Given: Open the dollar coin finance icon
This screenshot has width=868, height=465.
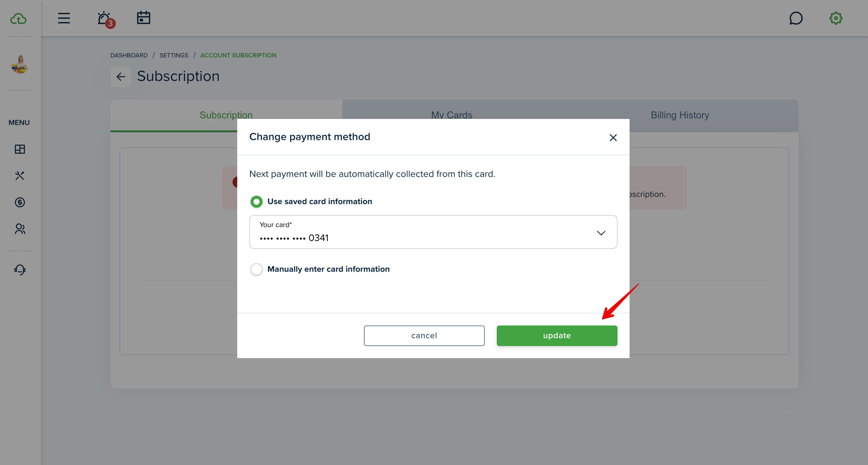Looking at the screenshot, I should point(20,202).
